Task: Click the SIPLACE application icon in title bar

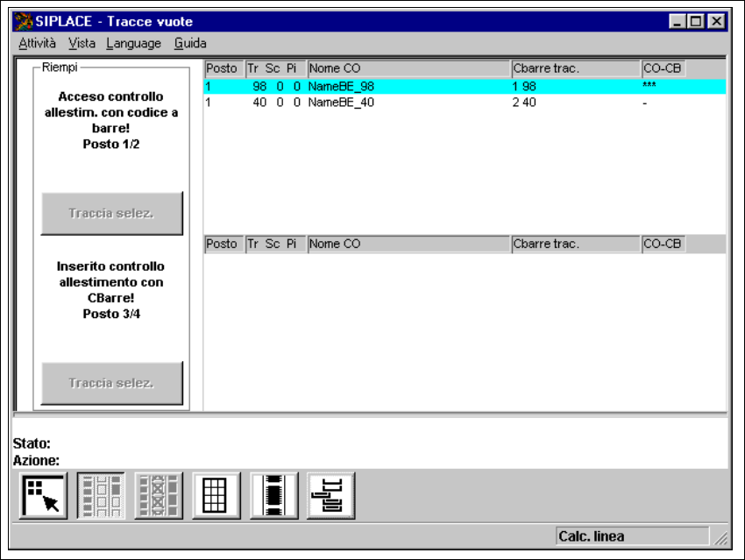Action: (24, 21)
